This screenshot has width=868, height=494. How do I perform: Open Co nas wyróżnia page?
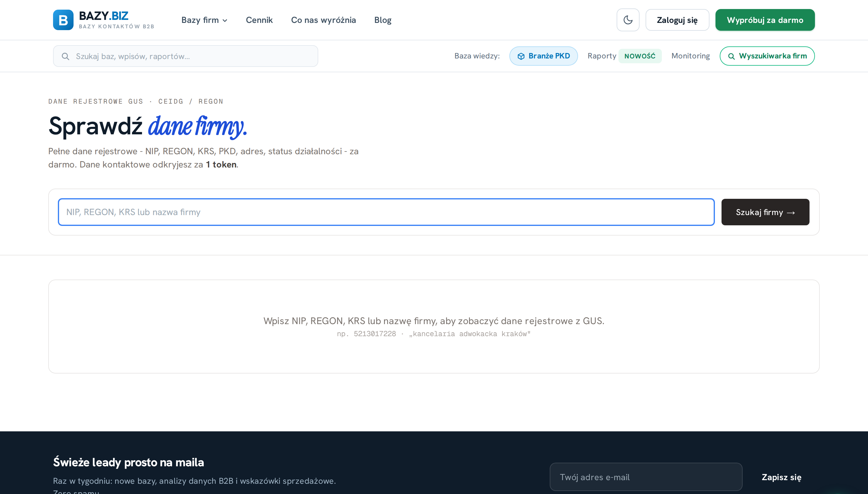coord(323,20)
